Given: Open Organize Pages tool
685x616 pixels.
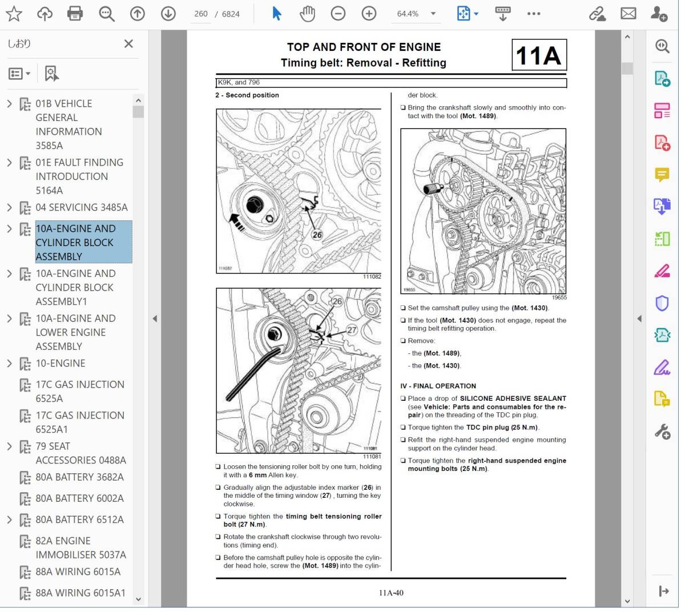Looking at the screenshot, I should [662, 110].
